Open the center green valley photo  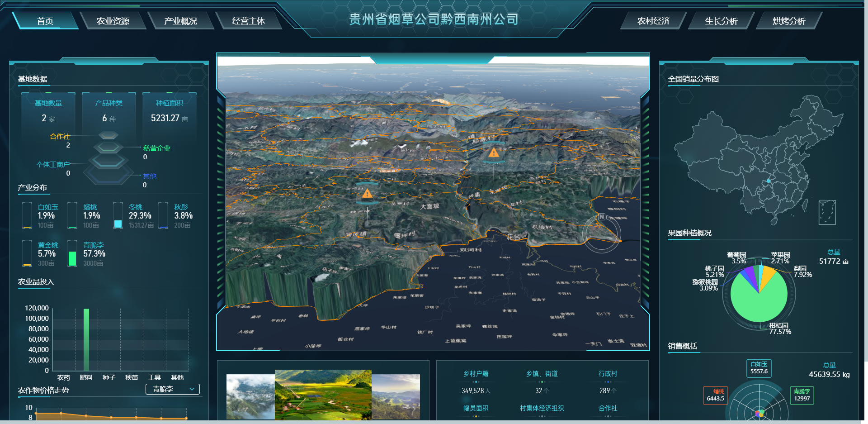pyautogui.click(x=323, y=395)
